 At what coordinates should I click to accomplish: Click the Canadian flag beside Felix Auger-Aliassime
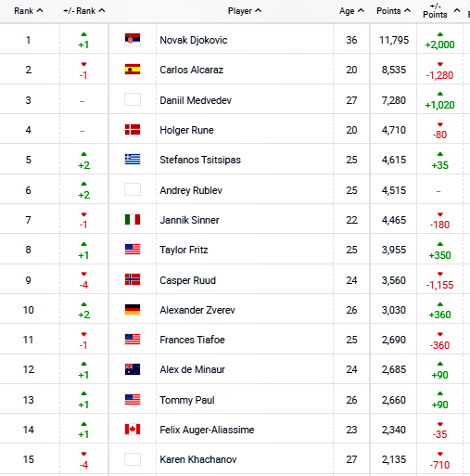click(133, 430)
